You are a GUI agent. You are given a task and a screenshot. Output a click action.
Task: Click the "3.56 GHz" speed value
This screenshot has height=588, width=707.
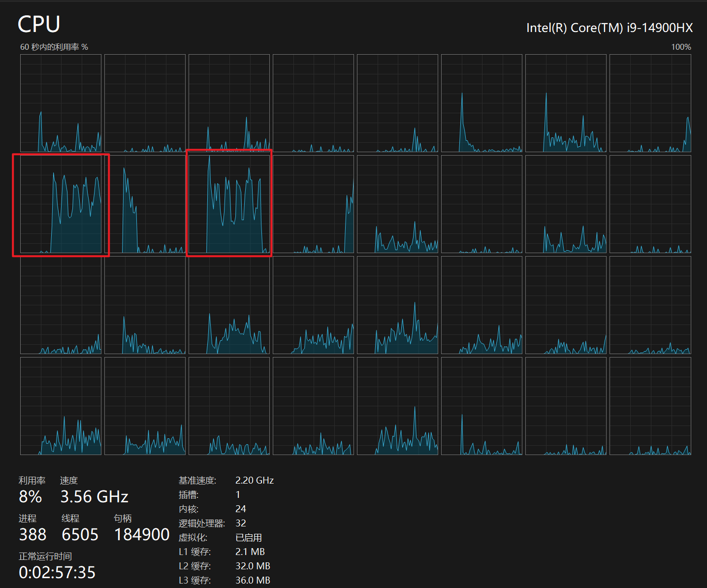(94, 496)
